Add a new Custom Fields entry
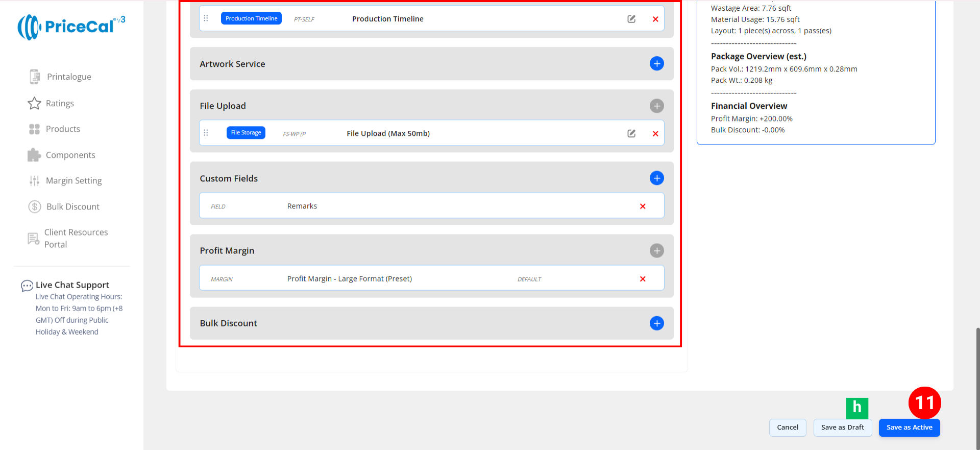Viewport: 980px width, 450px height. click(656, 178)
